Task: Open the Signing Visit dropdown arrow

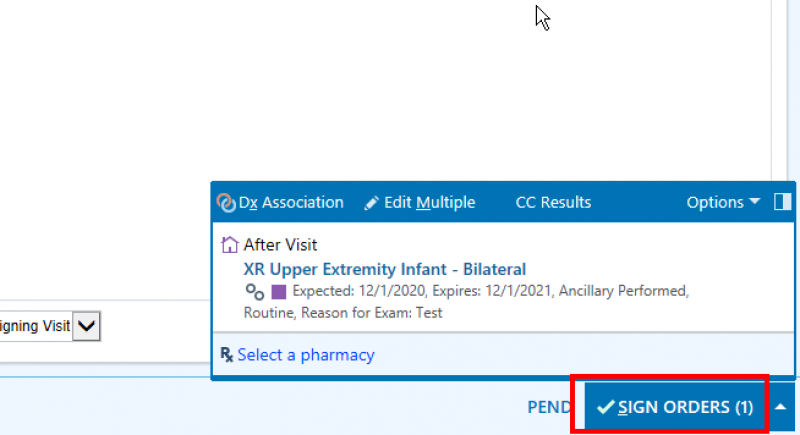Action: (x=86, y=326)
